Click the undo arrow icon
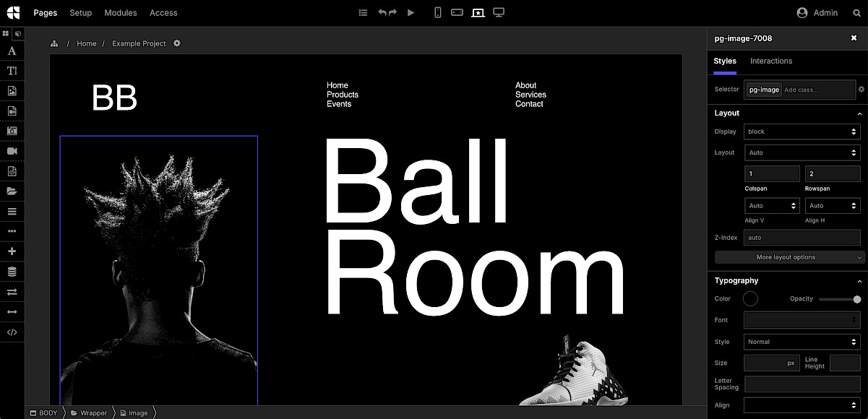The width and height of the screenshot is (868, 419). 382,12
